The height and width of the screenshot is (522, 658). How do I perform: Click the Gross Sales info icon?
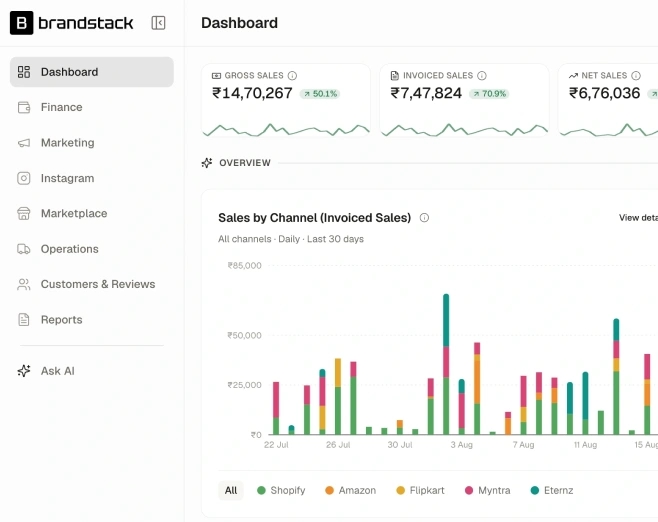pyautogui.click(x=292, y=76)
